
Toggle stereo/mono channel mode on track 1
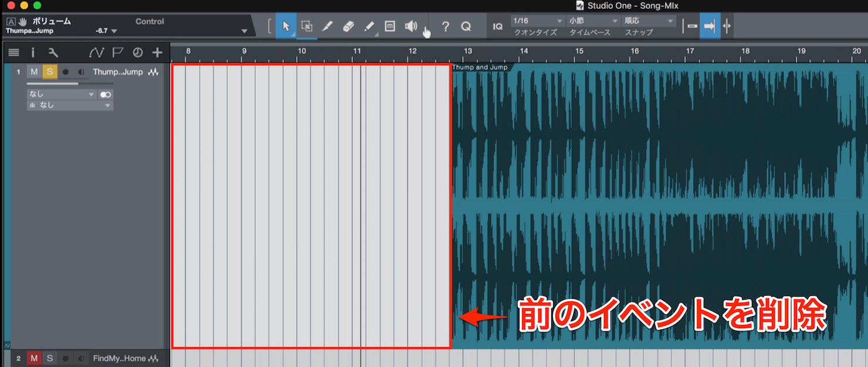[x=106, y=94]
